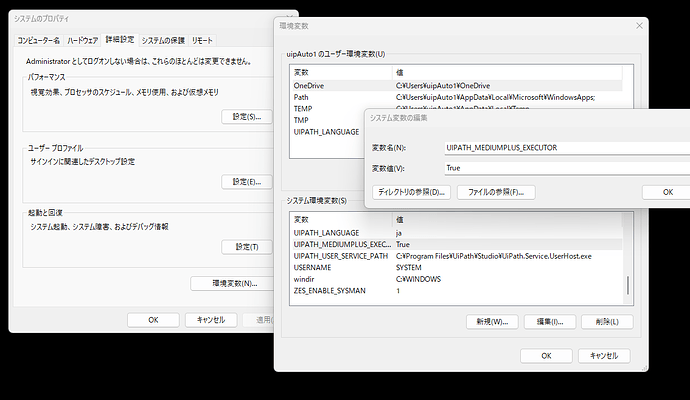Click ファイルの参照(F)... button
The image size is (690, 400).
click(x=496, y=192)
